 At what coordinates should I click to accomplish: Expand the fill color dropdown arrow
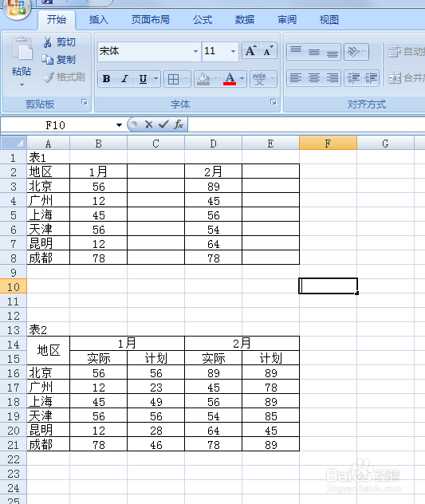215,79
